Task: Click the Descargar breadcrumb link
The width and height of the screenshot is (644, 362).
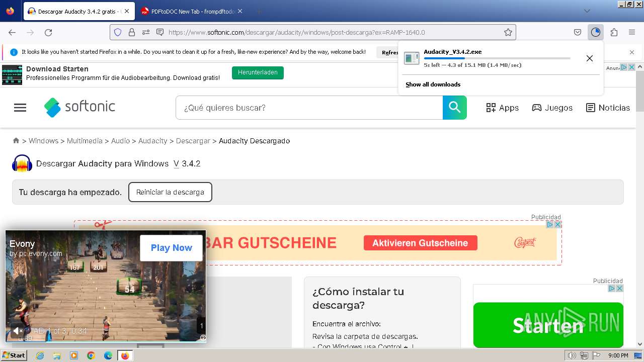Action: tap(193, 141)
